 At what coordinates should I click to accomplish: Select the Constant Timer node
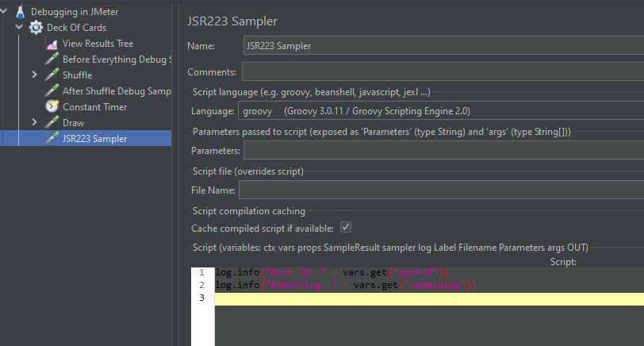(x=95, y=107)
